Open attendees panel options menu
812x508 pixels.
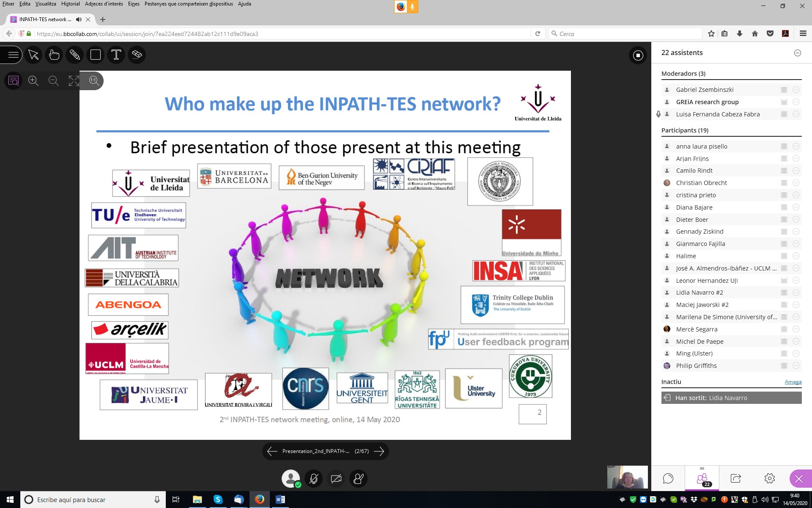[x=798, y=53]
